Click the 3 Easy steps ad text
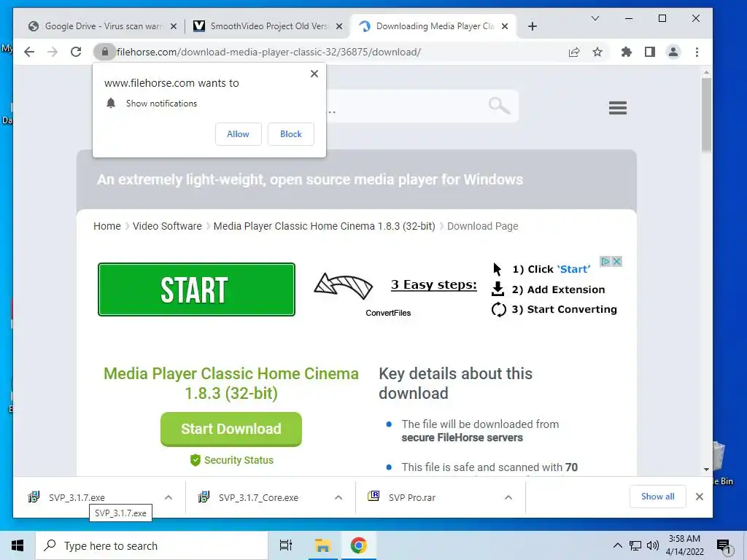Image resolution: width=747 pixels, height=560 pixels. [x=434, y=285]
